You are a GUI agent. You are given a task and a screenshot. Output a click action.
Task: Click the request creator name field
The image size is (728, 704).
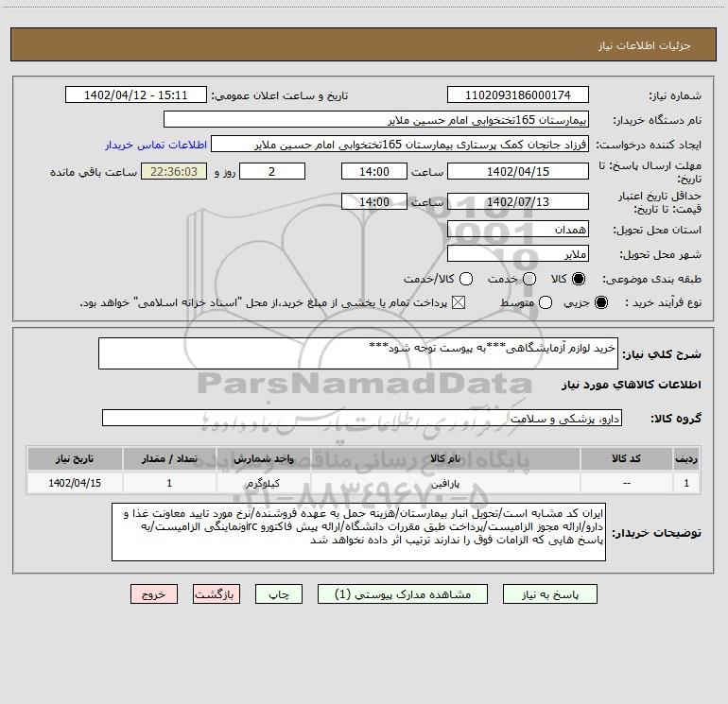pyautogui.click(x=400, y=145)
